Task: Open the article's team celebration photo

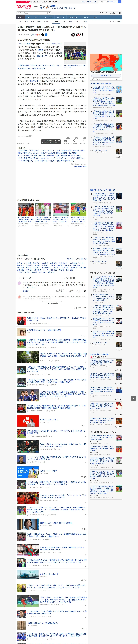Action: 75,53
